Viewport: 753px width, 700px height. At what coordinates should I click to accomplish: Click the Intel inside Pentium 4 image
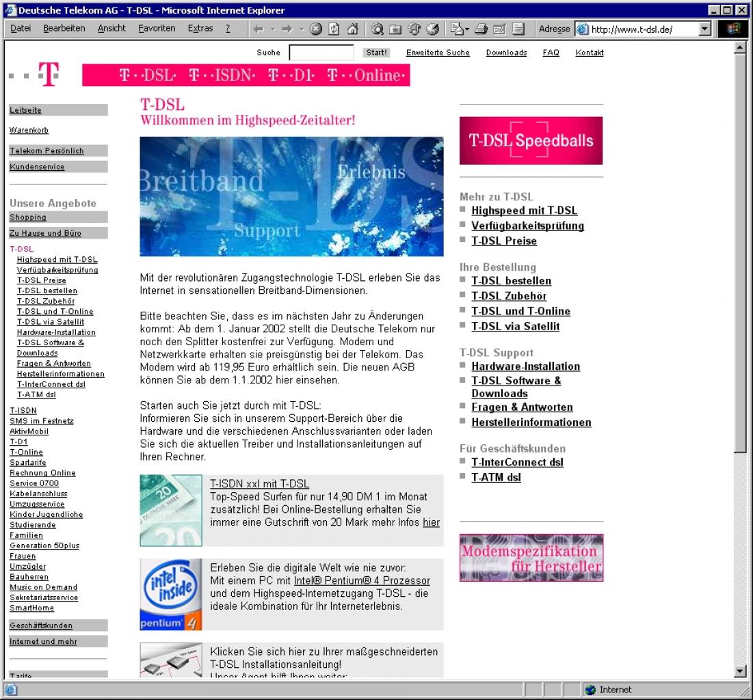(171, 594)
